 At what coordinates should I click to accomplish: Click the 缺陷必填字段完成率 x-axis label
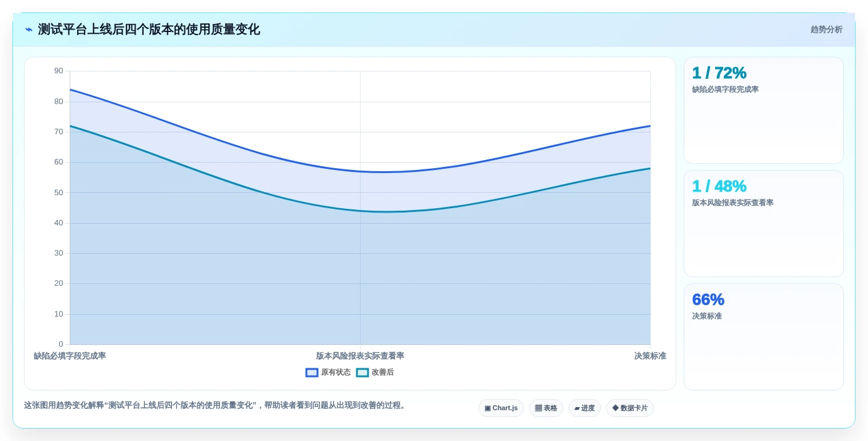[x=70, y=356]
